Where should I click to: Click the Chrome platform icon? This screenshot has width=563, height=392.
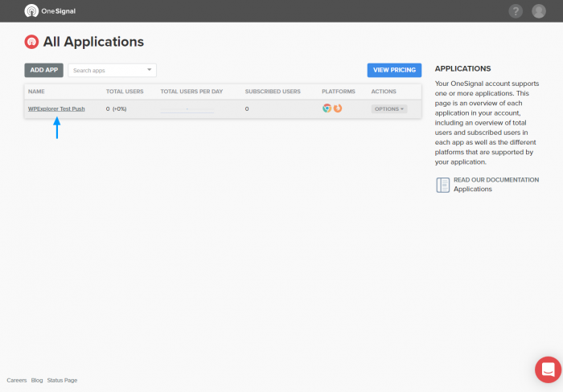(x=327, y=108)
